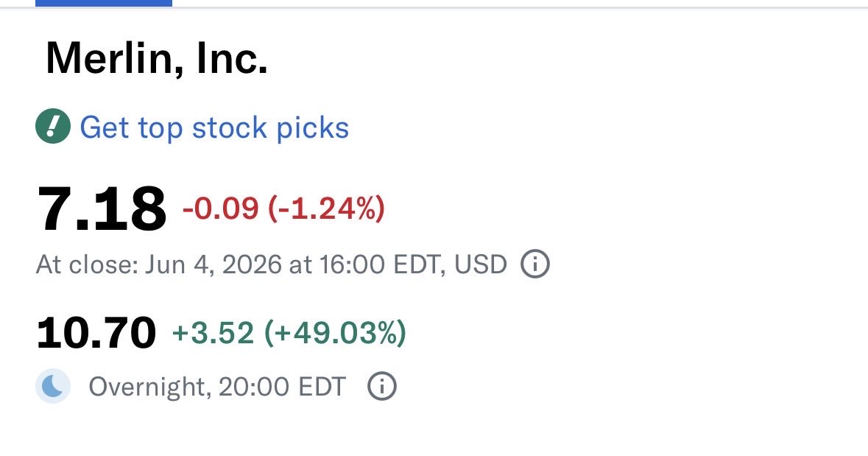Click the 10.70 overnight price
Image resolution: width=868 pixels, height=456 pixels.
(x=96, y=333)
